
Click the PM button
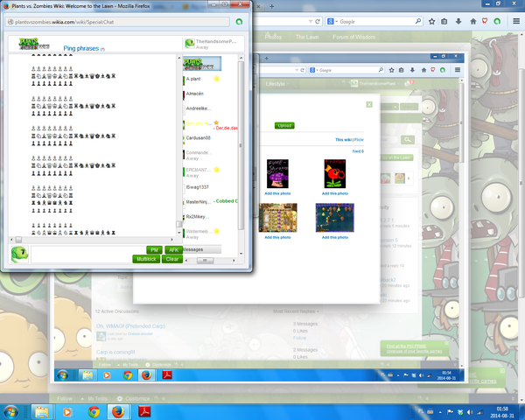[154, 250]
